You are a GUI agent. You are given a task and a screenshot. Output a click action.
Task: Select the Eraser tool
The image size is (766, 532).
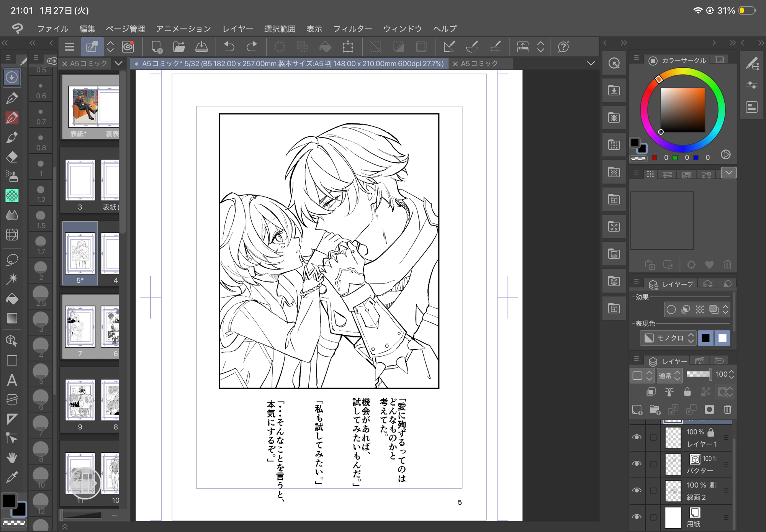click(x=12, y=157)
